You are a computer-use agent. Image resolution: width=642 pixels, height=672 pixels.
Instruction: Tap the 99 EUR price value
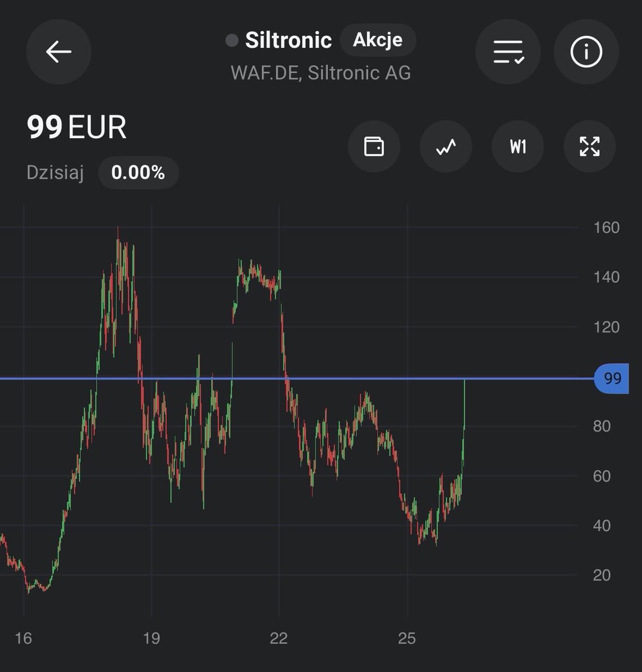77,127
